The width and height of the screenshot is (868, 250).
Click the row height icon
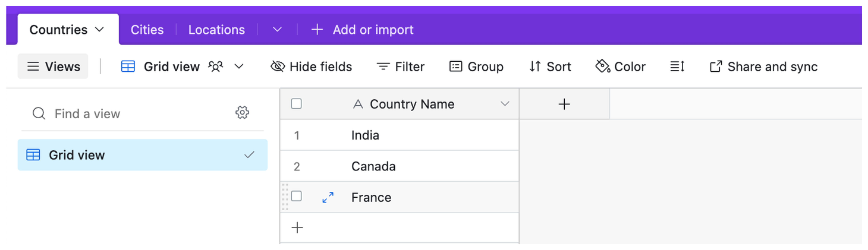pos(677,67)
